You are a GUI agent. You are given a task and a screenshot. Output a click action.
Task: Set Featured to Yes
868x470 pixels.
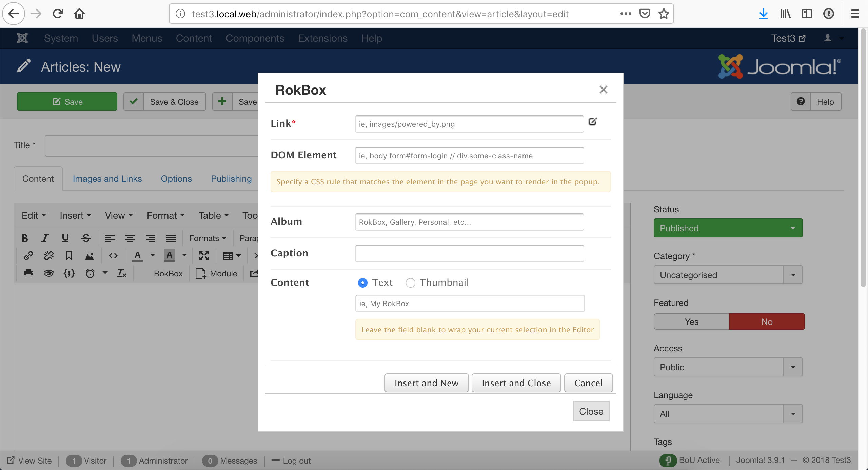click(x=691, y=321)
